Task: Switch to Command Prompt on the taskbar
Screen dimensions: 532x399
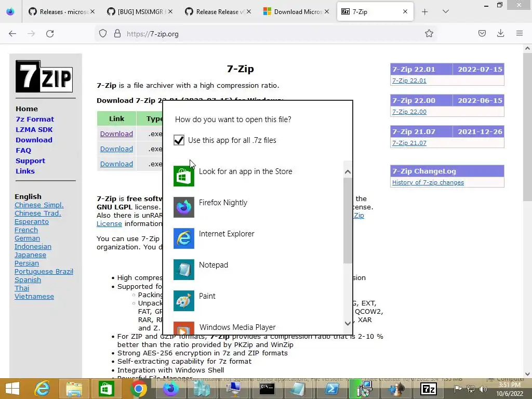Action: (x=267, y=389)
